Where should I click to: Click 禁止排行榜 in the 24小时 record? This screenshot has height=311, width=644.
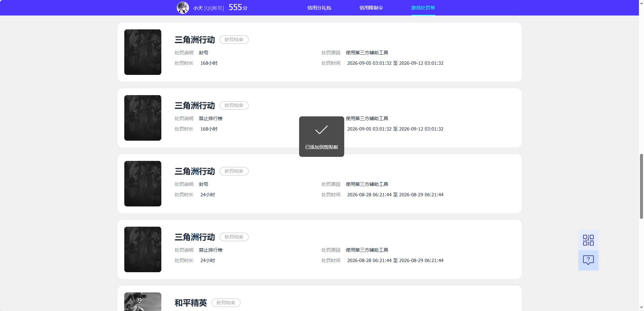point(211,250)
